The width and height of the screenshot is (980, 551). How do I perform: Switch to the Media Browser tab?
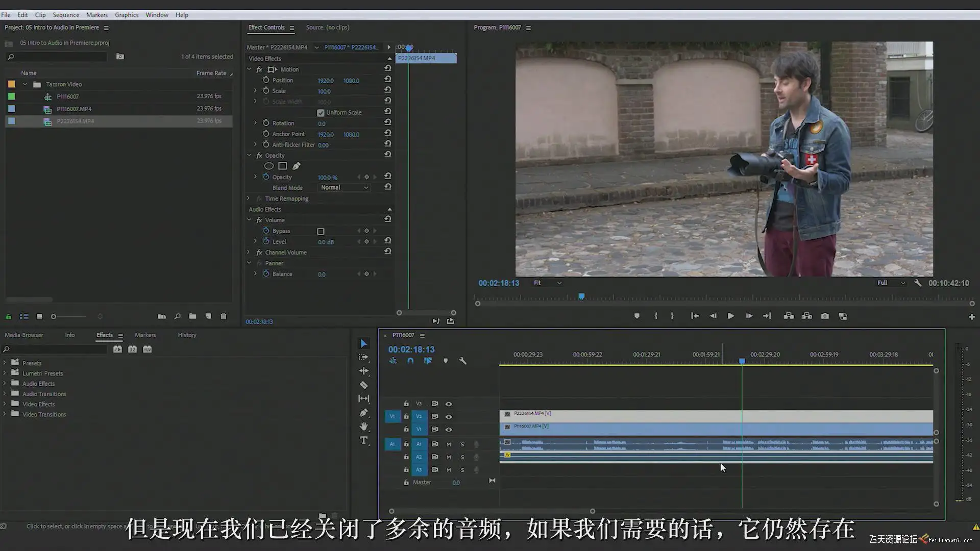click(x=24, y=335)
